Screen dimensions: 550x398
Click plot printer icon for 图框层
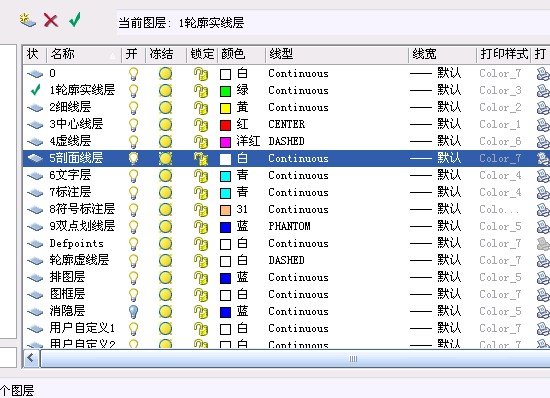pos(543,295)
